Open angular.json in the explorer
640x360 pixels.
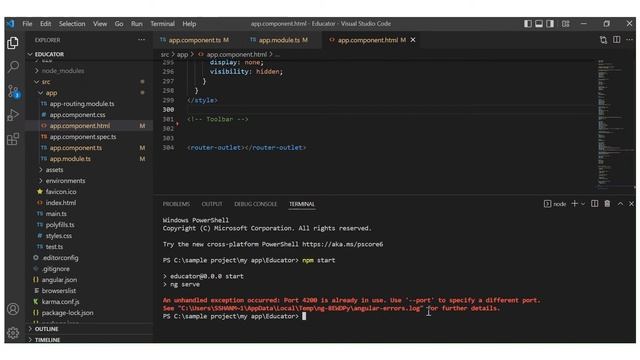click(89, 280)
